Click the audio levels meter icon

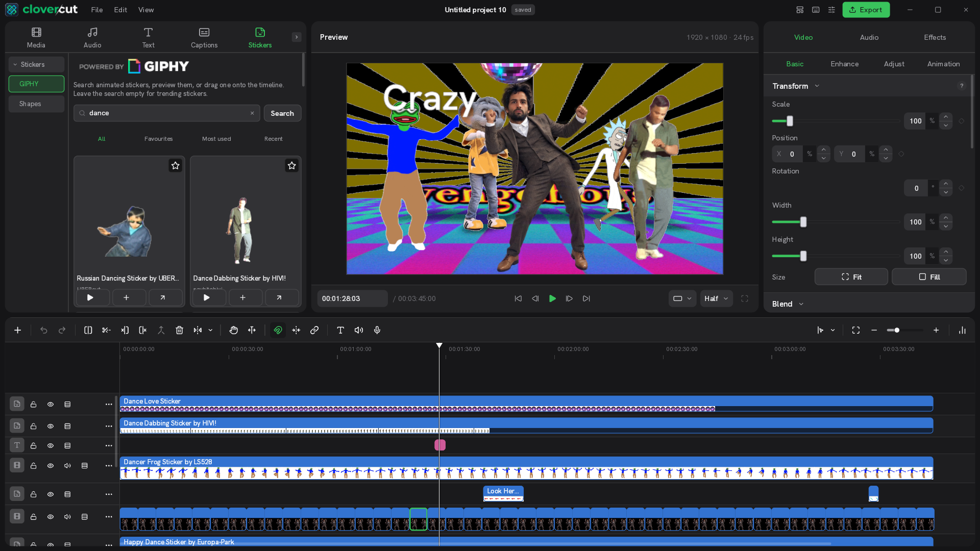point(962,330)
